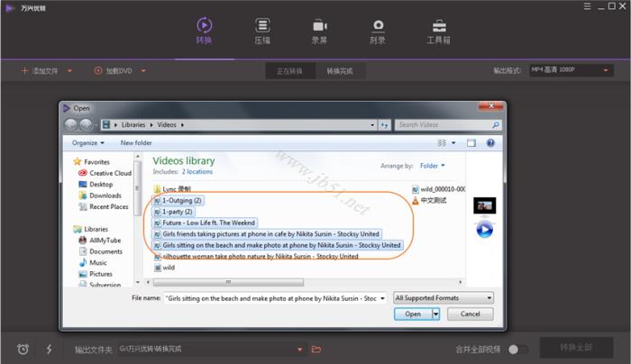Open the 录屏 screen record icon
The image size is (631, 364).
coord(319,26)
